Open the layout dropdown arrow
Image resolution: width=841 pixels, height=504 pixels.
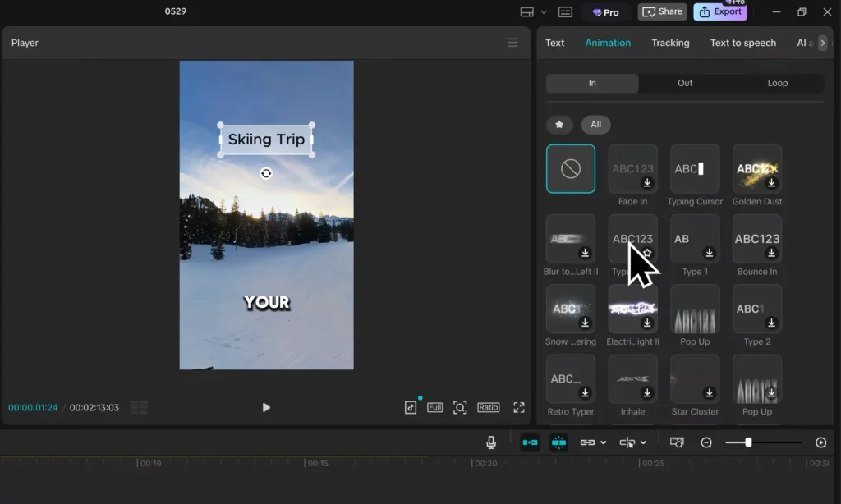[x=544, y=11]
